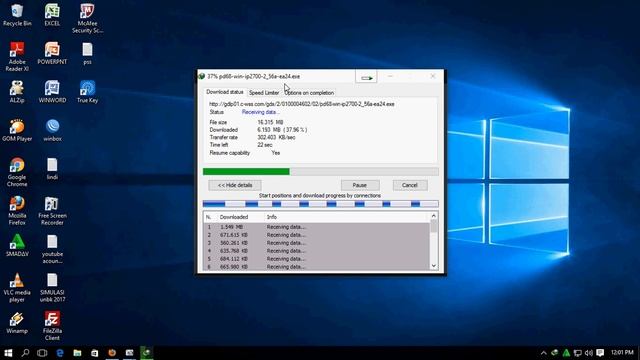Click the connection list scroll up arrow

click(x=434, y=216)
